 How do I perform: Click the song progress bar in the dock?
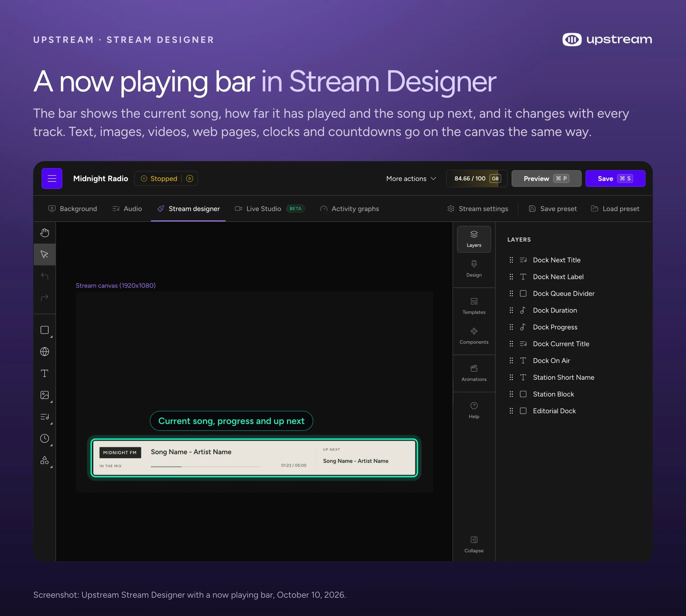206,466
